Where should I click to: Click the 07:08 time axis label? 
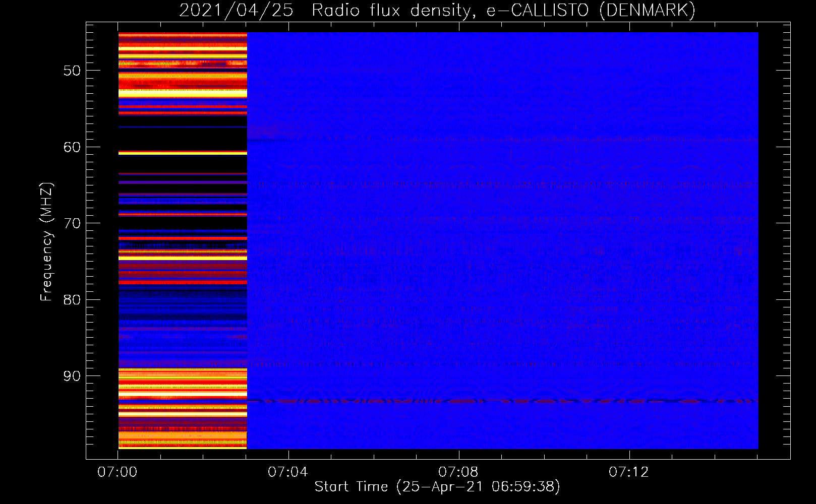[x=458, y=472]
